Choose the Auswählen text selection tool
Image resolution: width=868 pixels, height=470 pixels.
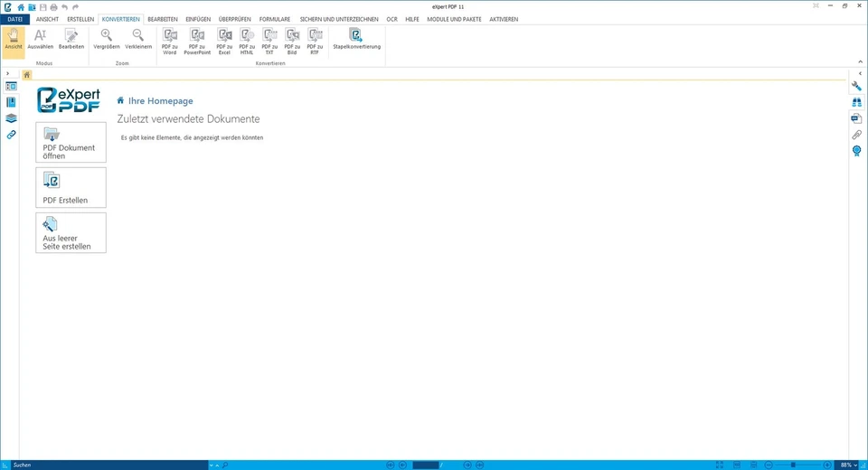(x=41, y=39)
